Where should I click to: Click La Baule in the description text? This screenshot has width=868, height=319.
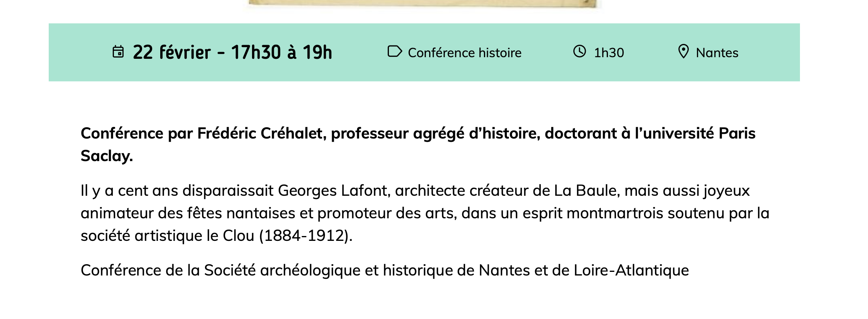click(587, 191)
